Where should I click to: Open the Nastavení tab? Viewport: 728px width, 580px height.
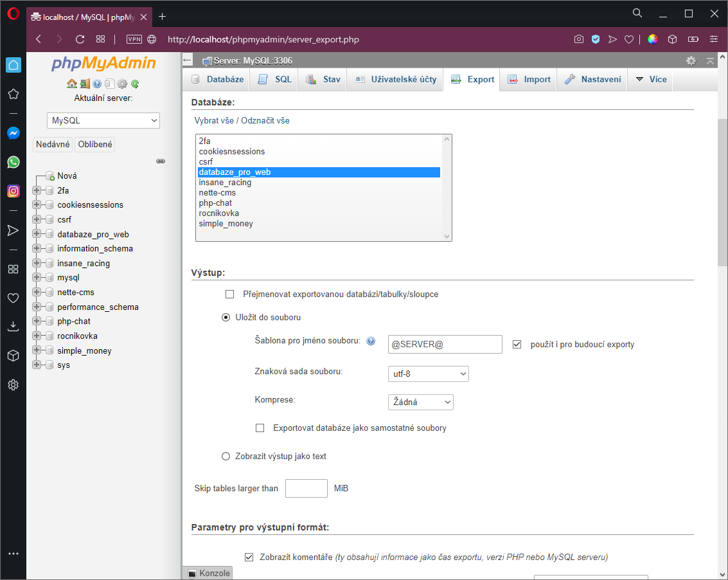[x=592, y=80]
